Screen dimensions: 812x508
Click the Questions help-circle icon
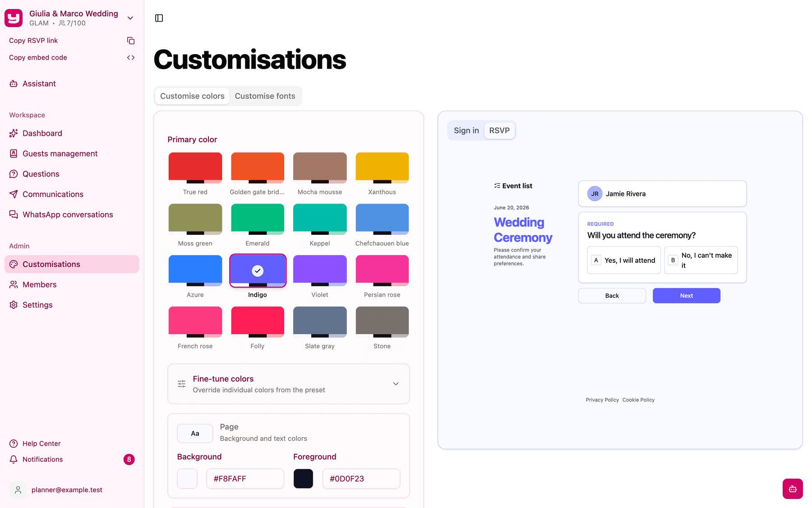pos(14,174)
